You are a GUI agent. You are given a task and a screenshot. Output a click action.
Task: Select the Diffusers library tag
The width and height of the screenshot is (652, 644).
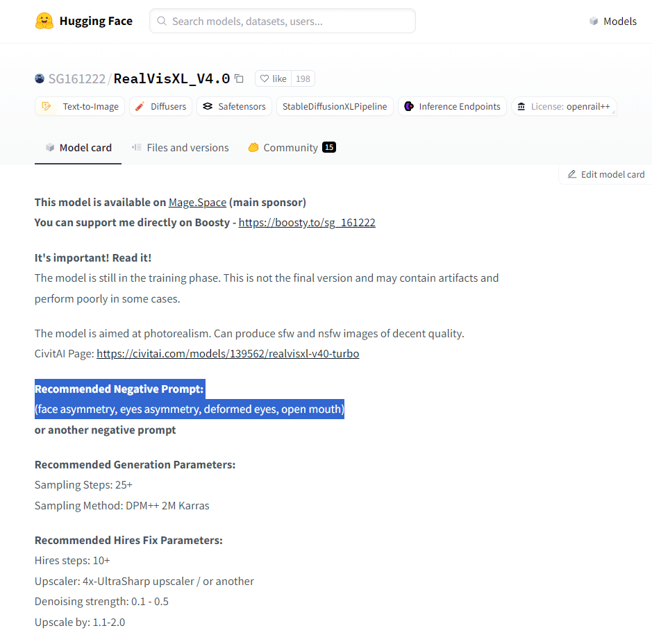160,106
